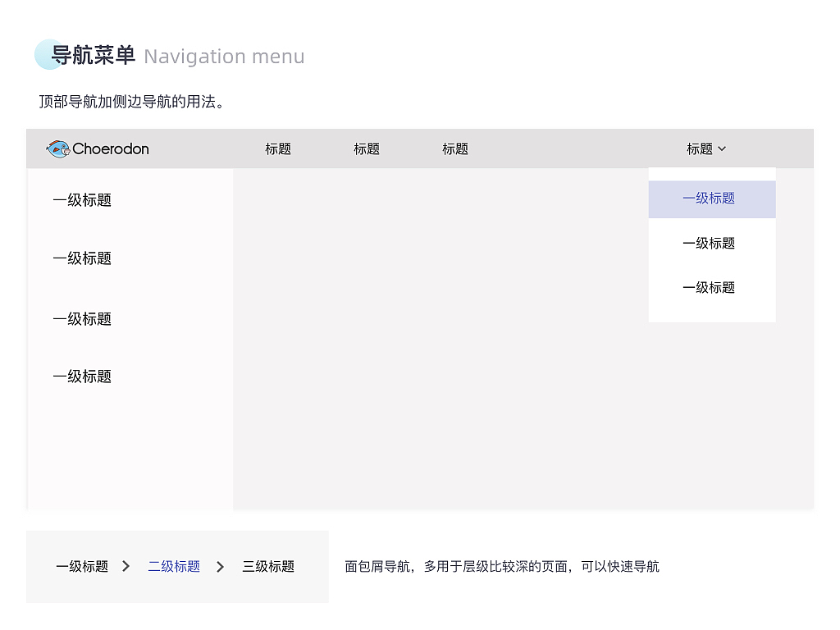Open the first 标题 menu item
840x630 pixels.
[x=277, y=148]
